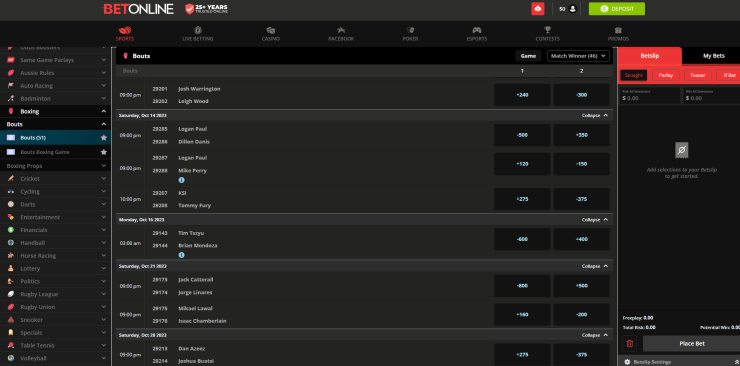This screenshot has height=366, width=740.
Task: Click the Auto Racing flag icon
Action: point(10,86)
